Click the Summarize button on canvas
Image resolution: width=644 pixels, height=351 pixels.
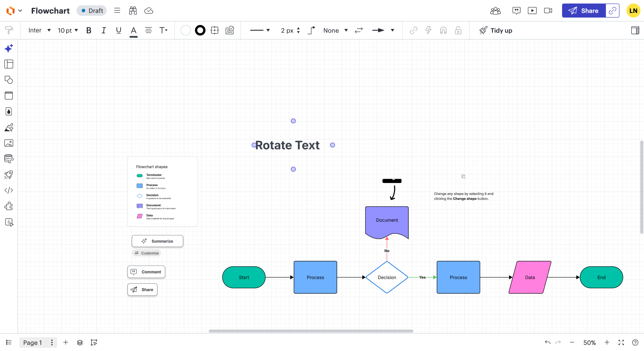pos(157,241)
